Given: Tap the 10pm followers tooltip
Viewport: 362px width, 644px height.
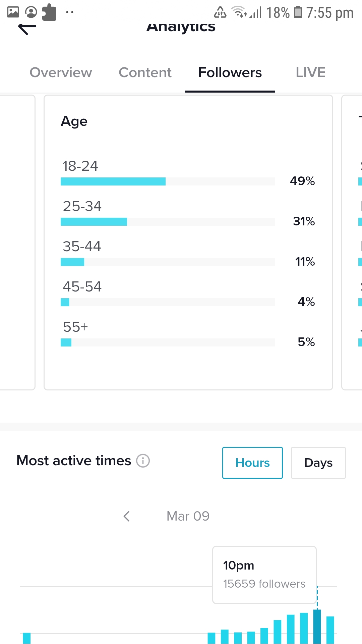Looking at the screenshot, I should (x=264, y=575).
